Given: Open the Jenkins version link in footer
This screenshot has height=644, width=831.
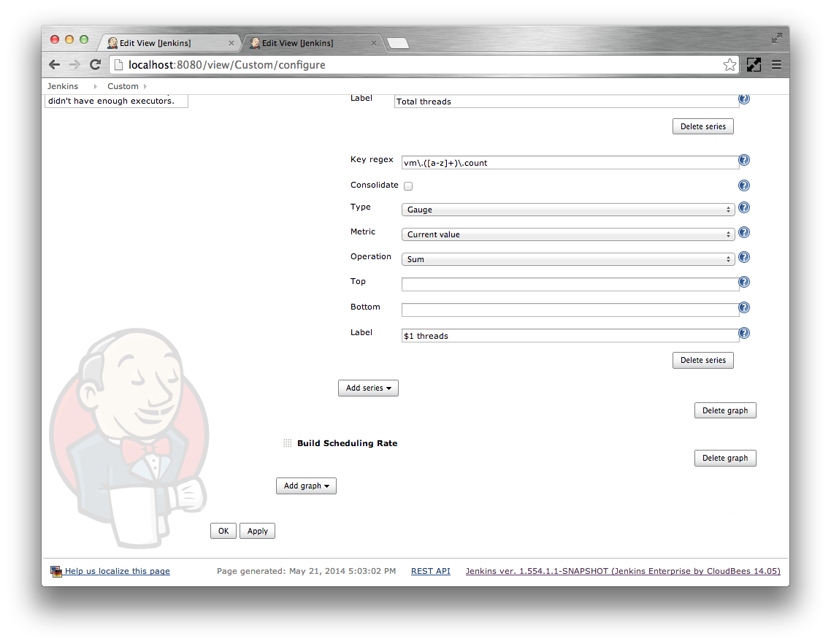Looking at the screenshot, I should click(623, 571).
